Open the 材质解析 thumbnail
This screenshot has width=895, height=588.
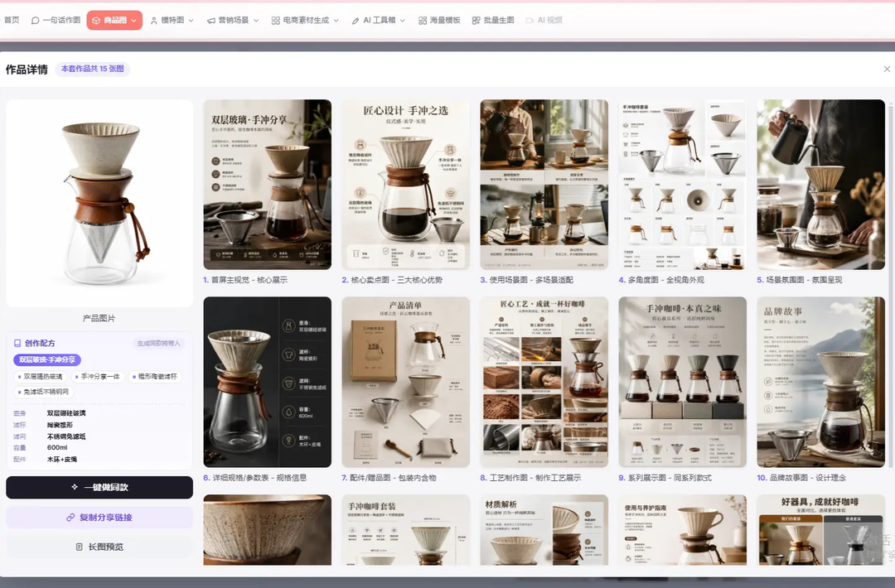pyautogui.click(x=544, y=530)
